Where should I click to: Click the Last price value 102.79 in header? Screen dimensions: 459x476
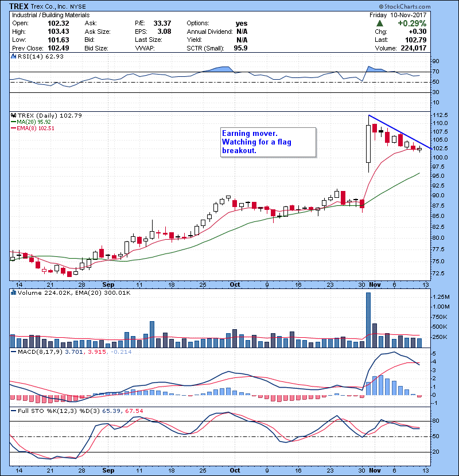pyautogui.click(x=416, y=40)
